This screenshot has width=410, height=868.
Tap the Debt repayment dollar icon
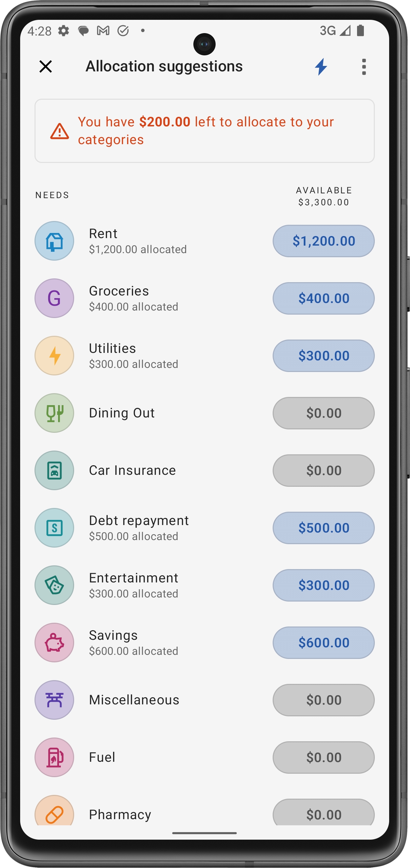(x=54, y=528)
